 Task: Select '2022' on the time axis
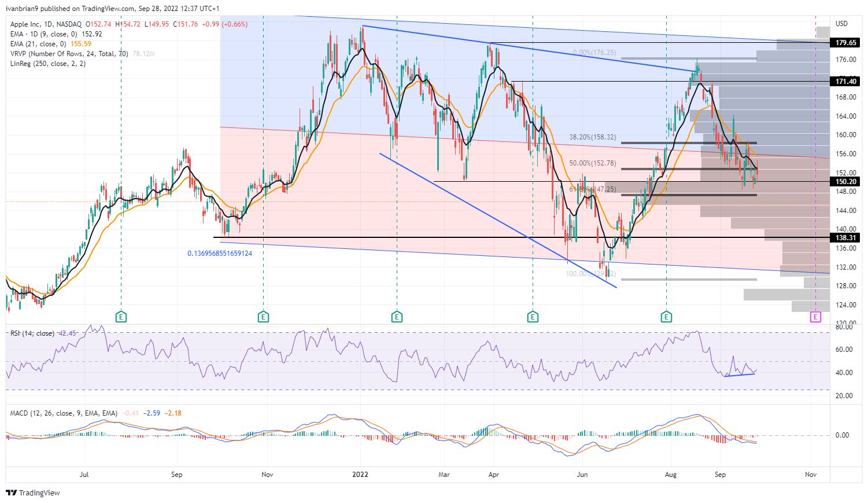360,474
